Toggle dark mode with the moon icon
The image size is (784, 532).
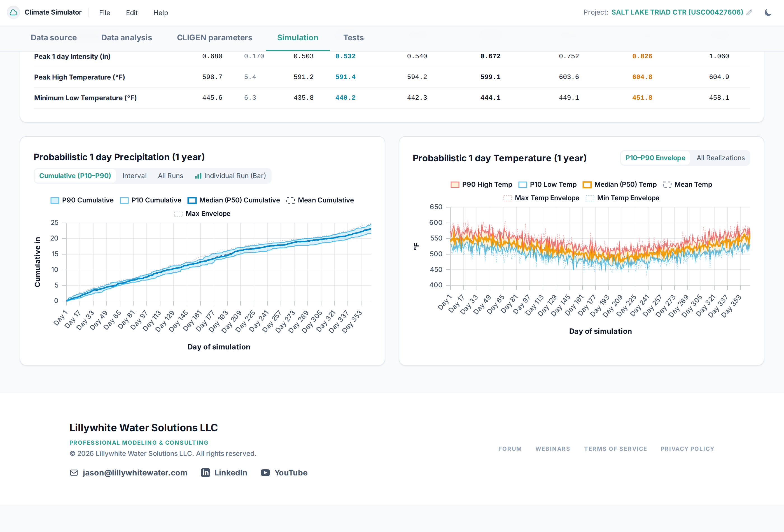click(768, 13)
